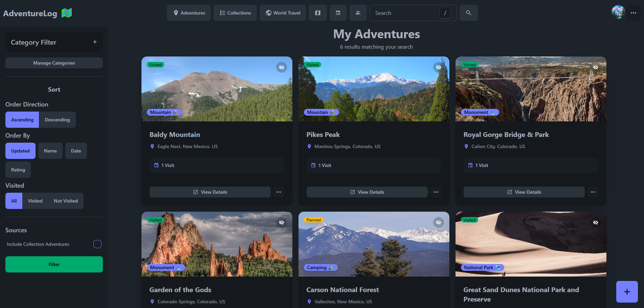Viewport: 644px width, 308px height.
Task: Open the World Travel page
Action: coord(283,13)
